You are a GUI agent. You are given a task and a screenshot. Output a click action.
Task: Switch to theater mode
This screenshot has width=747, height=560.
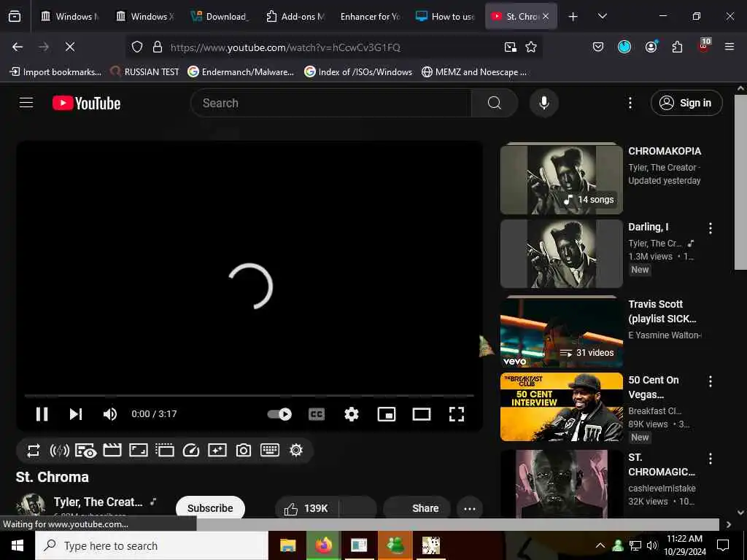click(422, 414)
